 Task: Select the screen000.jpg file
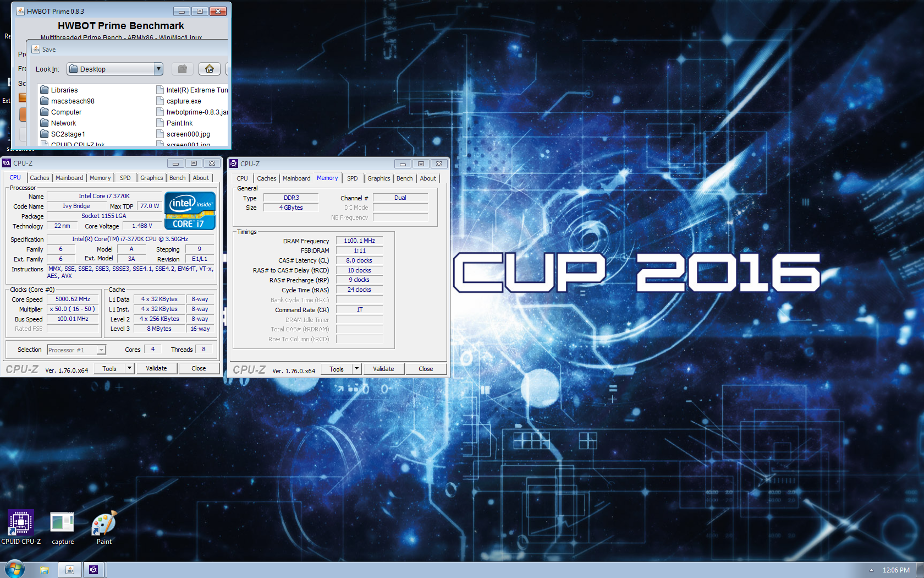(x=183, y=134)
